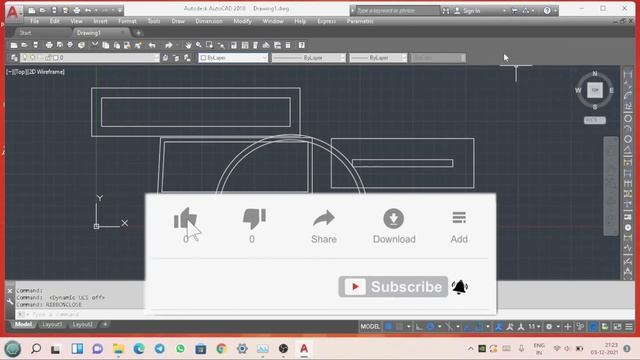Click the Add to playlist icon
Screen dimensions: 640x360
(459, 218)
